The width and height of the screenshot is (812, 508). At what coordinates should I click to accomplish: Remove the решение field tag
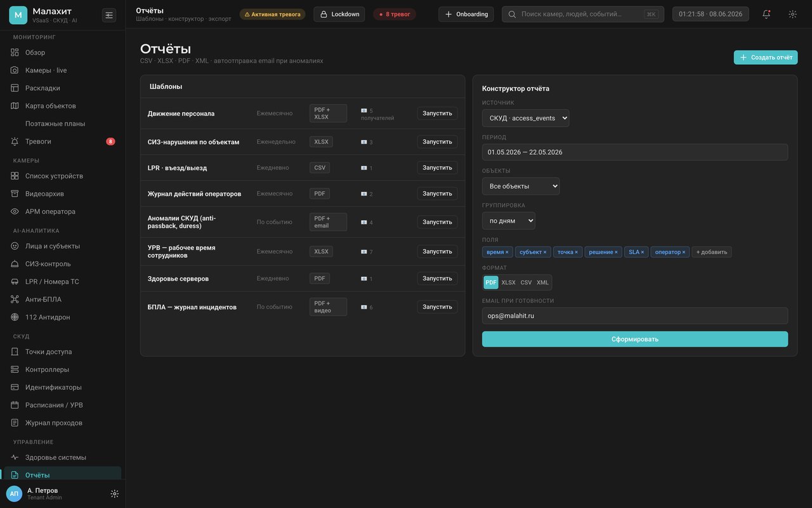615,252
